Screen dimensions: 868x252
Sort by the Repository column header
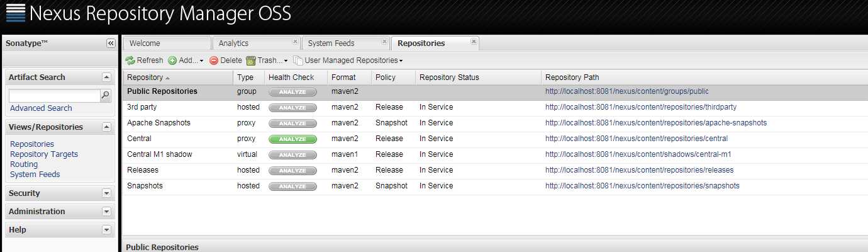pos(178,77)
